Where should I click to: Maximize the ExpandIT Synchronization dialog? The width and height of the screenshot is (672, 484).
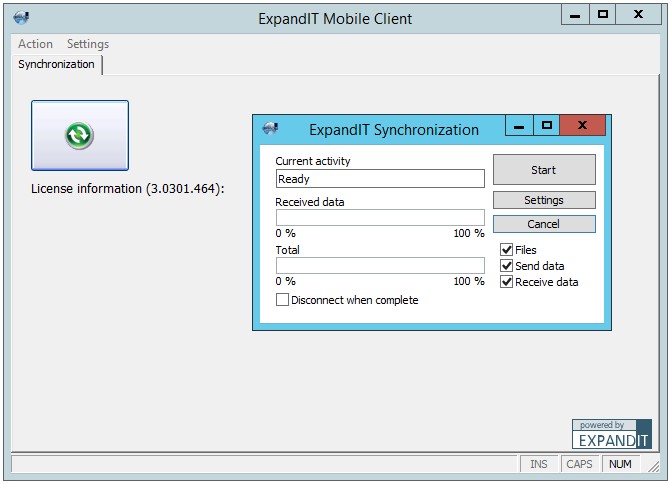point(546,126)
